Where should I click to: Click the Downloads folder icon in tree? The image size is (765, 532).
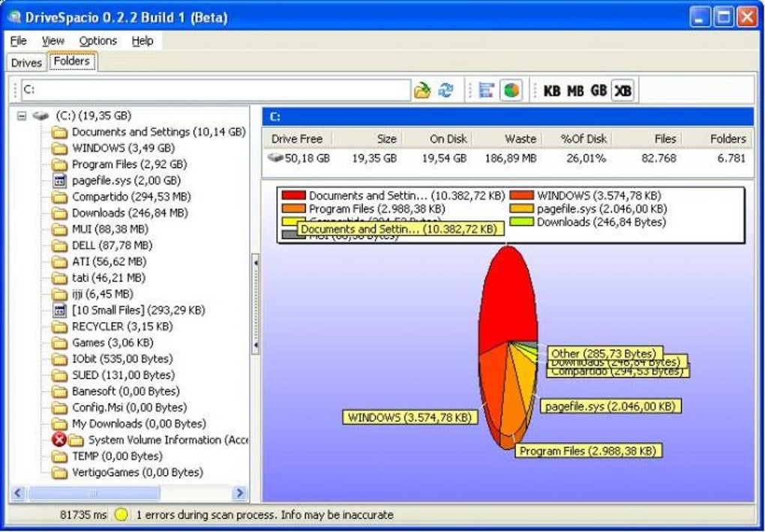tap(59, 213)
